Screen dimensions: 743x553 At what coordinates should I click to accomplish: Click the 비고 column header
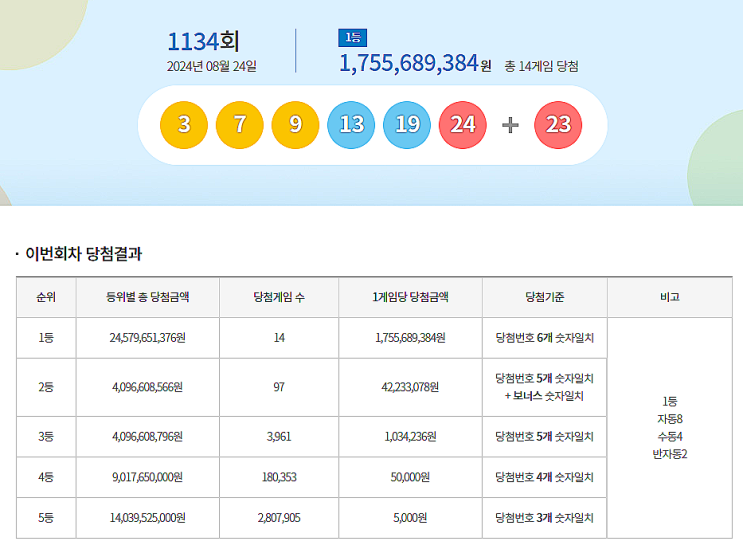click(670, 297)
